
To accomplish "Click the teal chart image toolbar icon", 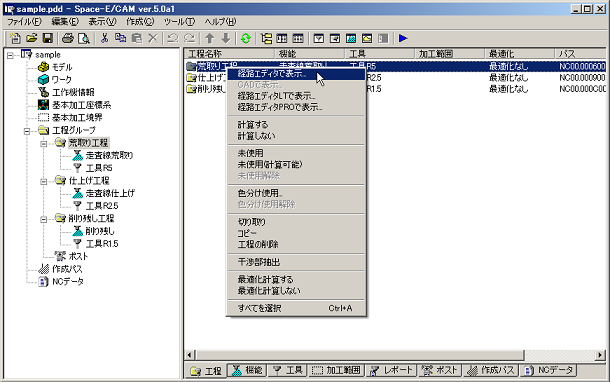I will [351, 38].
